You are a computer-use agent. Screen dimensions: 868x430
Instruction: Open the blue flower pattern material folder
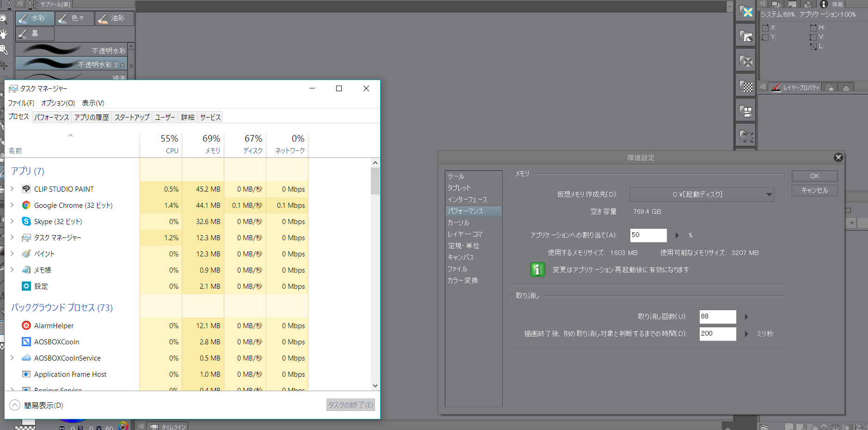[745, 12]
